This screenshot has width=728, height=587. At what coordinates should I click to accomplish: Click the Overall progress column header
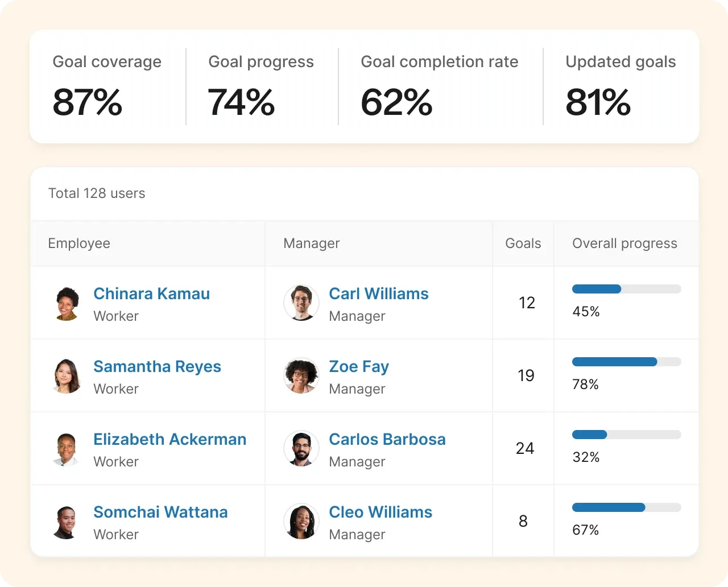pyautogui.click(x=624, y=243)
